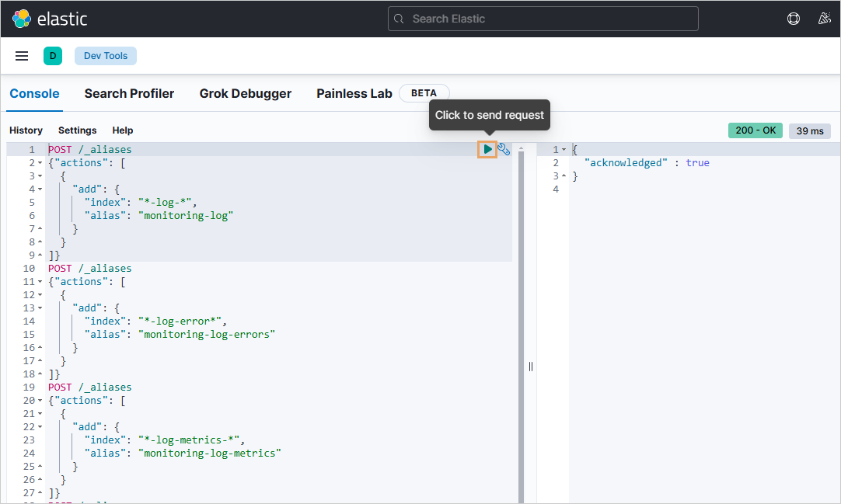Viewport: 841px width, 504px height.
Task: Click the fold-end arrow on editor line 9
Action: click(x=40, y=255)
